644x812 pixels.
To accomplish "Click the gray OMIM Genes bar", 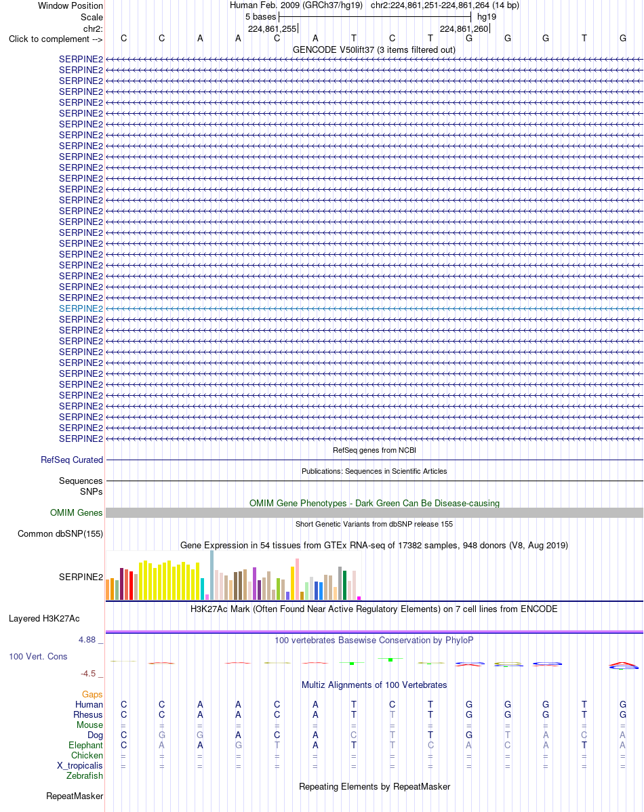I will point(374,512).
